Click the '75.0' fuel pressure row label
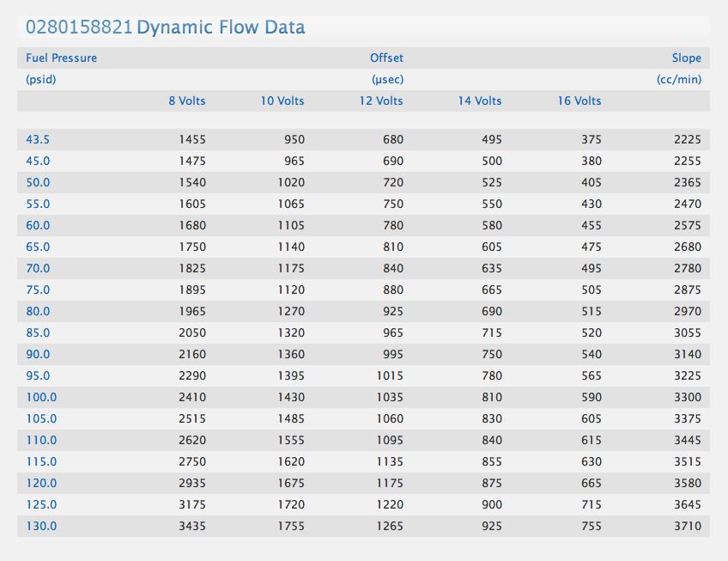 point(38,290)
